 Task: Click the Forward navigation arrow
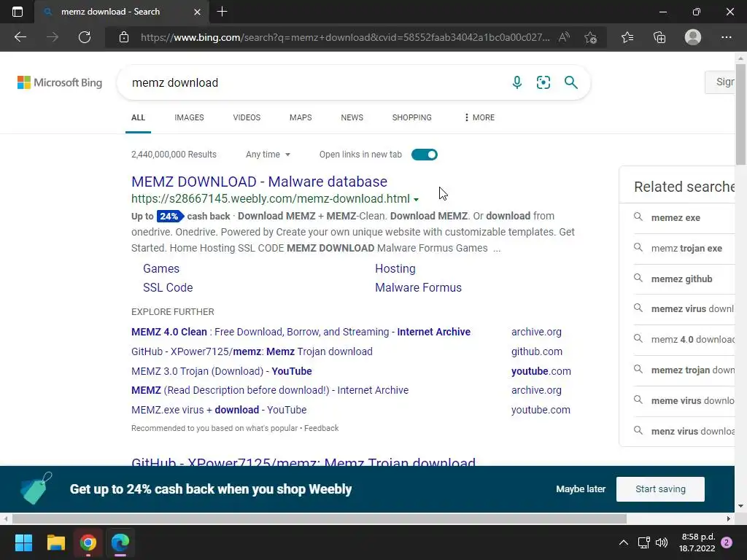(x=53, y=37)
